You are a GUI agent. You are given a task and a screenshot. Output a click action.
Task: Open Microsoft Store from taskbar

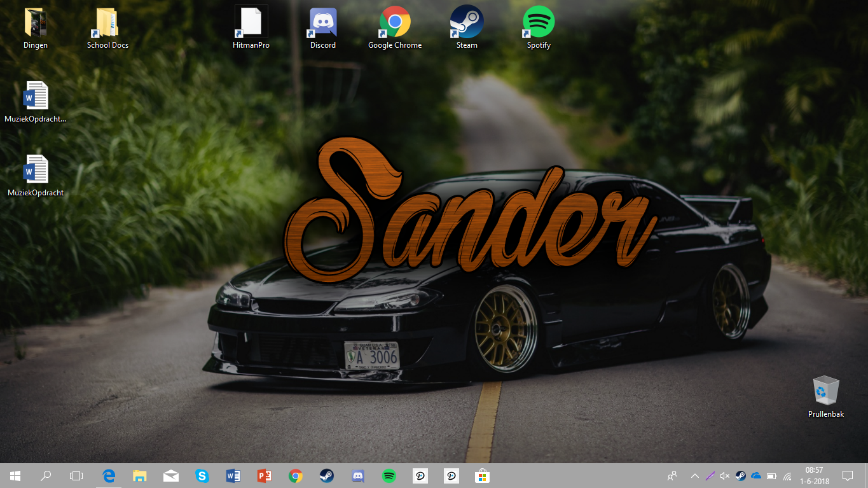(483, 475)
